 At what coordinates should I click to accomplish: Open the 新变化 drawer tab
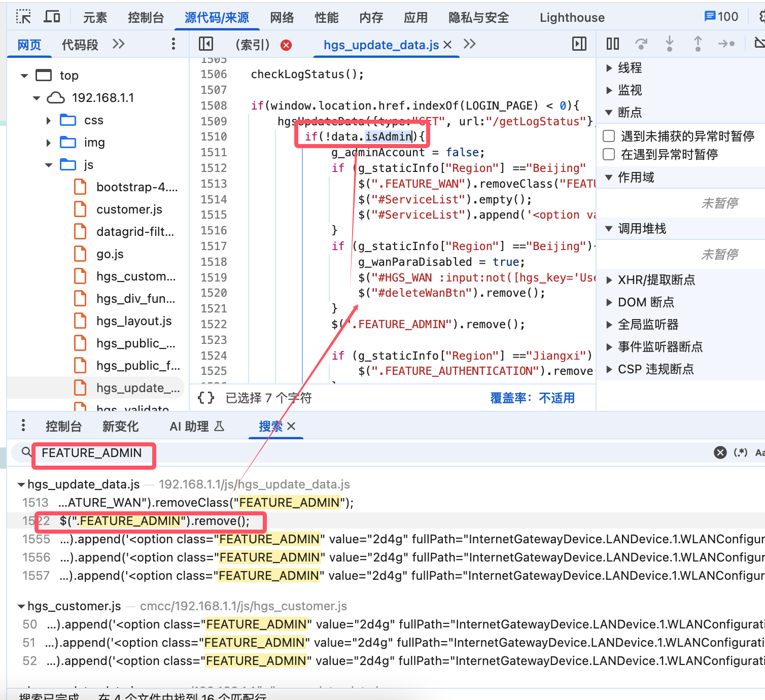click(x=121, y=426)
